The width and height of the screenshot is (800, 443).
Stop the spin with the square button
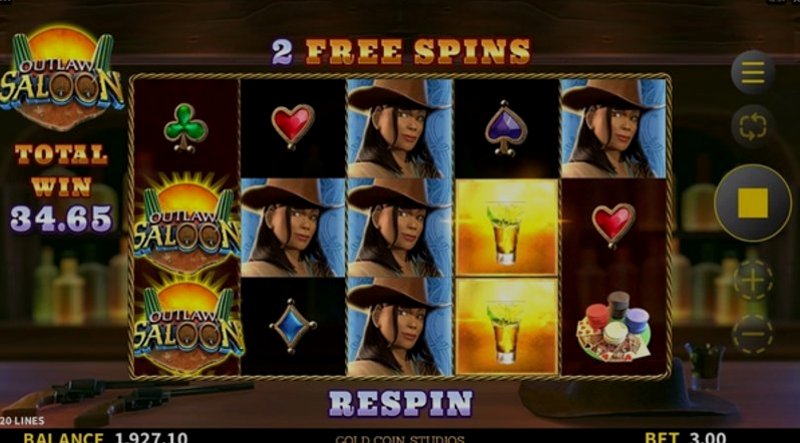[753, 203]
